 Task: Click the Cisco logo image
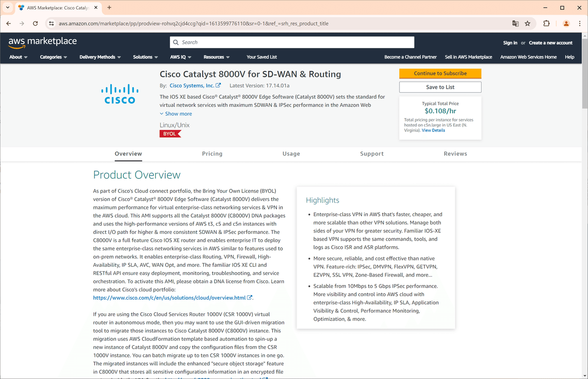tap(119, 92)
